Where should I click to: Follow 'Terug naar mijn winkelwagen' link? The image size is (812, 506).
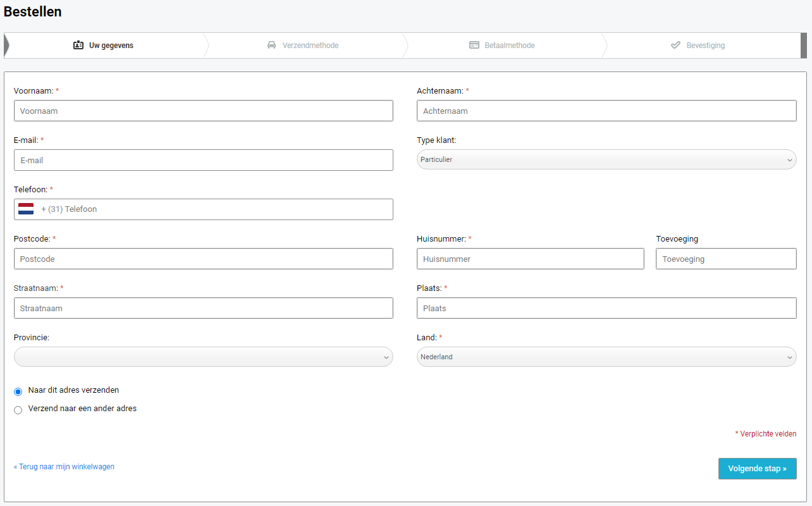click(x=64, y=467)
